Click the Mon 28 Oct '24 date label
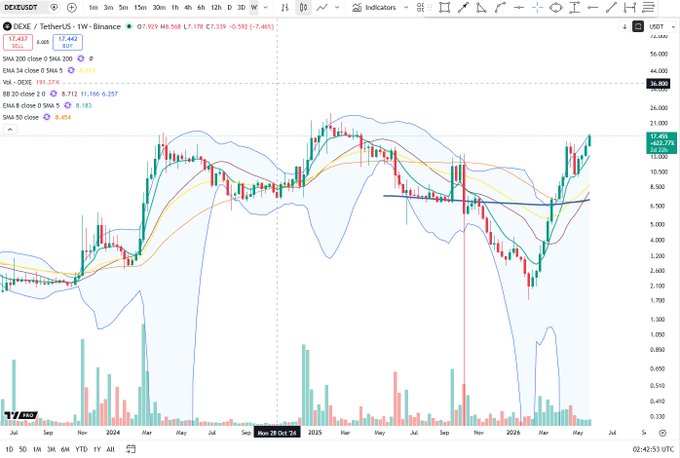 tap(277, 433)
